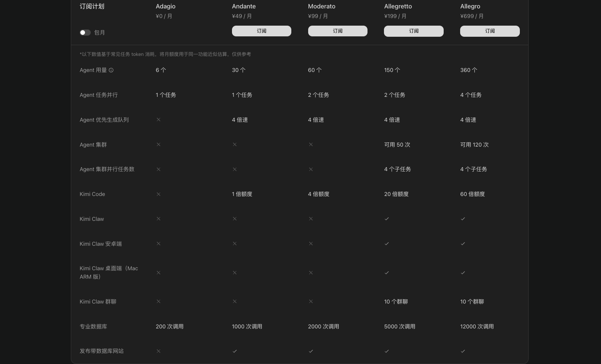
Task: Click the Adagio cross for Agent 优先生成队列
Action: point(158,120)
